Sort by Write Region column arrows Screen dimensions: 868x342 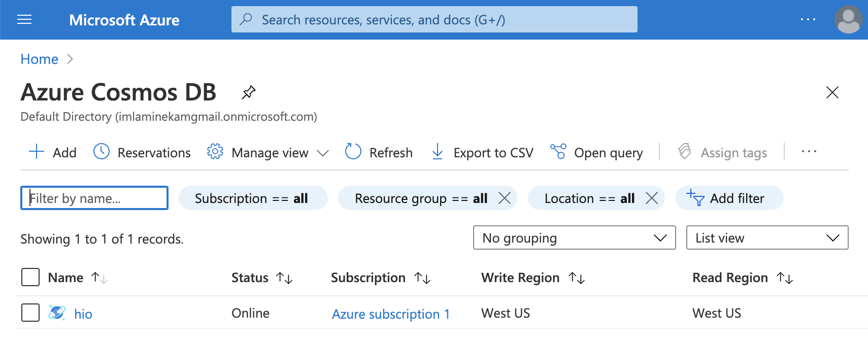577,278
